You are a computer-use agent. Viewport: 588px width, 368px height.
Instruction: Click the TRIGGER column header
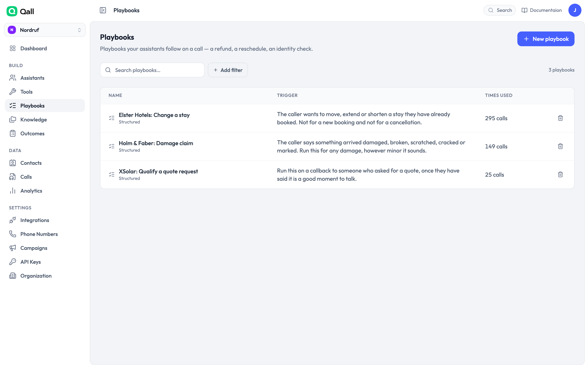point(287,95)
